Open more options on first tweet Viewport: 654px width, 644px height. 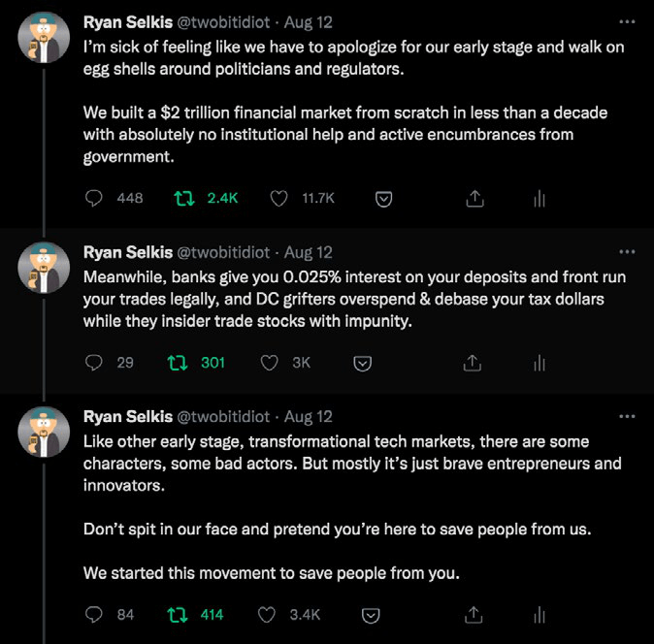pos(627,20)
